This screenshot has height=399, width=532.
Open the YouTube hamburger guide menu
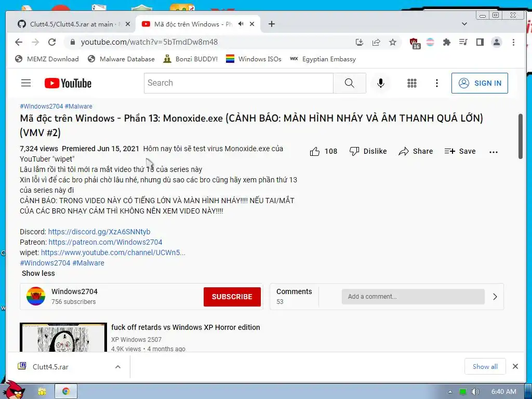coord(26,83)
